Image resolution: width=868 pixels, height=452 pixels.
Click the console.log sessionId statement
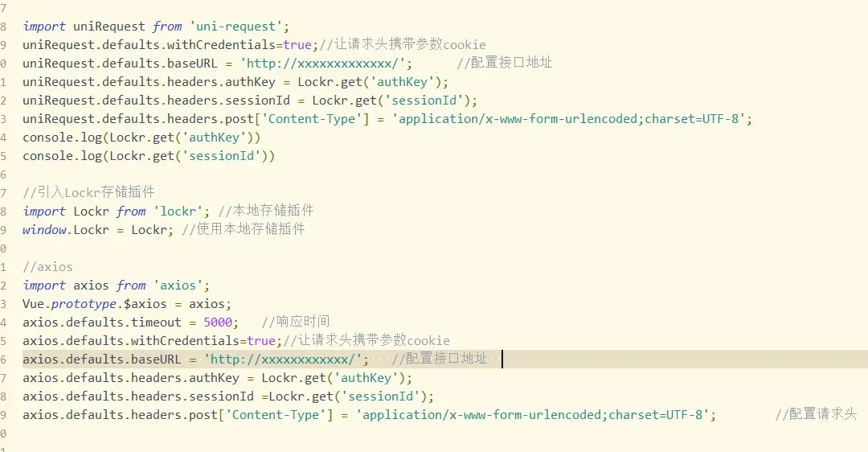(149, 156)
